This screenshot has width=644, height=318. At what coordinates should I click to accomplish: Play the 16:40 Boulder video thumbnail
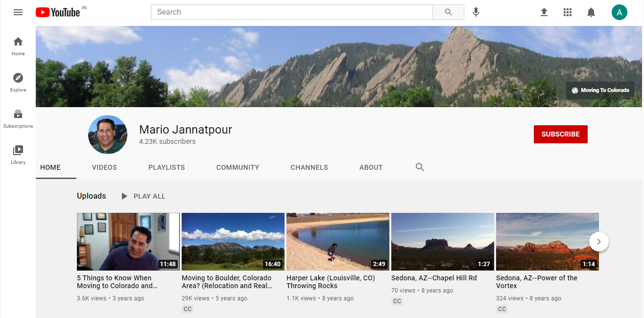tap(233, 242)
